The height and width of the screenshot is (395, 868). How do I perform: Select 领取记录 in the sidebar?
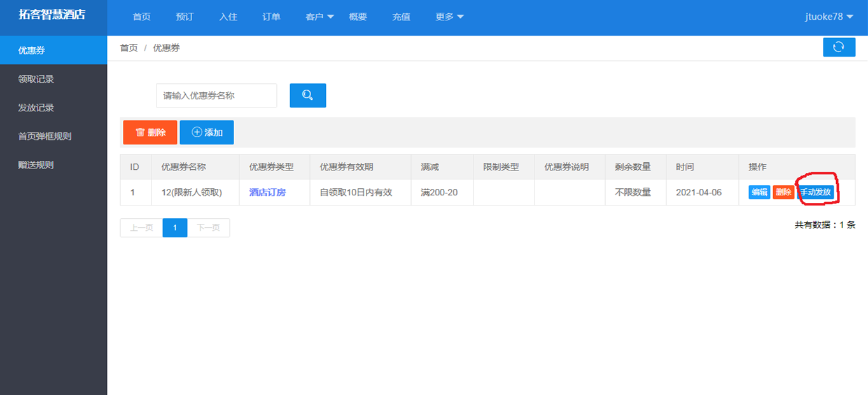(x=53, y=79)
